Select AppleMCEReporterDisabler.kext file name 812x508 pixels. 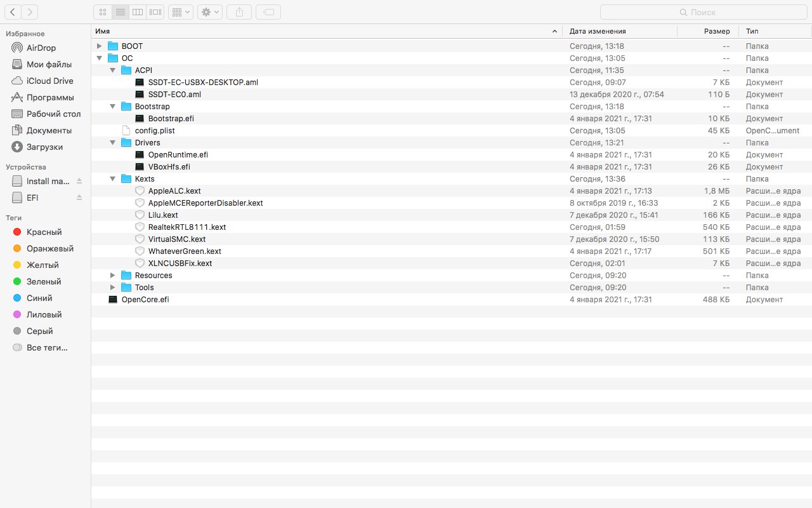tap(206, 203)
